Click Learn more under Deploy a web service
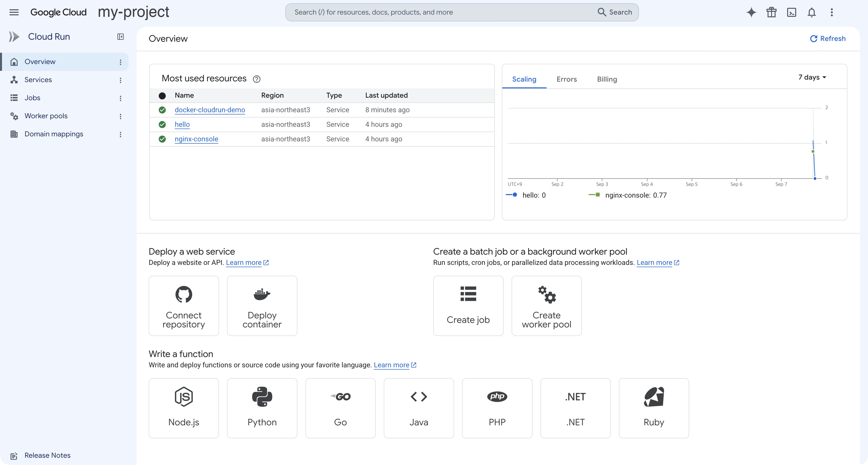This screenshot has width=868, height=465. [247, 263]
